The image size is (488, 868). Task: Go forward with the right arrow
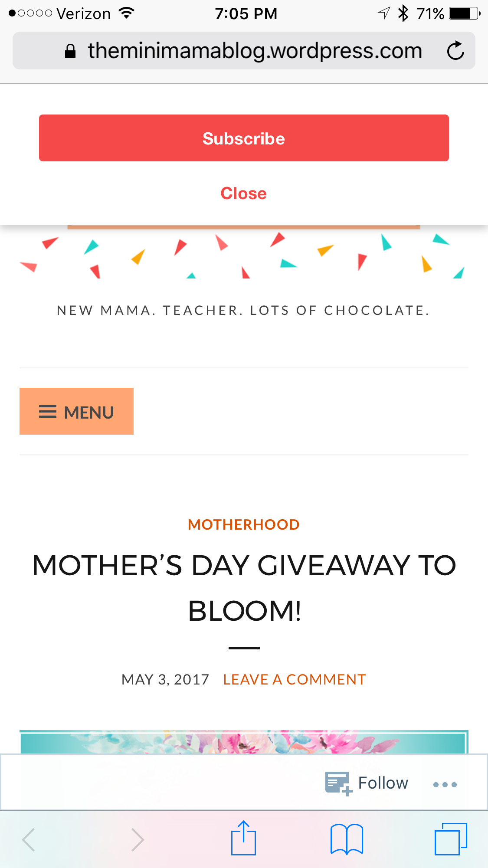pyautogui.click(x=138, y=840)
